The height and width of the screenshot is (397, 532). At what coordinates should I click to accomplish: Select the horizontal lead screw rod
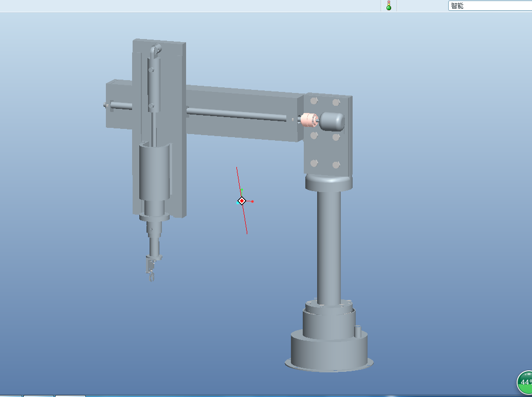tap(237, 114)
